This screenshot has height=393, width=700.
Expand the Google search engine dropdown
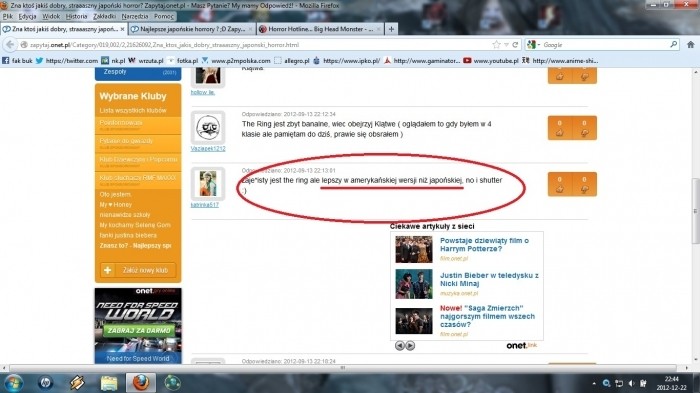coord(533,45)
